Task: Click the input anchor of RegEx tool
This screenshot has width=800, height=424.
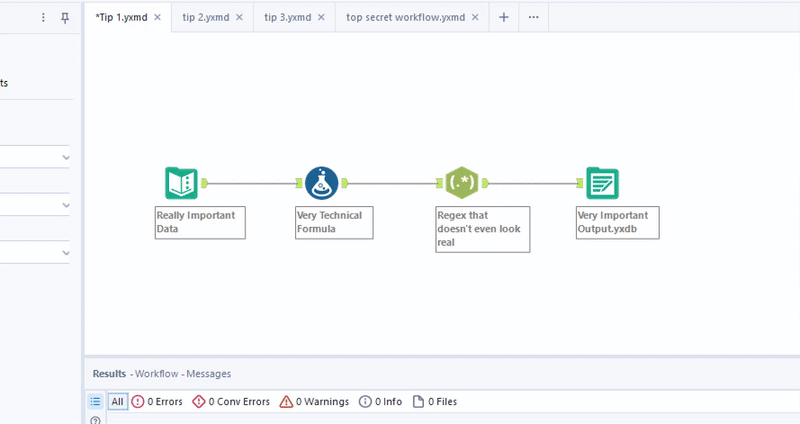Action: (x=439, y=183)
